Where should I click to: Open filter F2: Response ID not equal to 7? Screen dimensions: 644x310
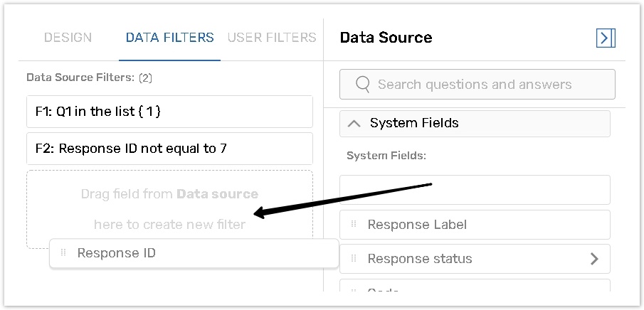coord(169,149)
